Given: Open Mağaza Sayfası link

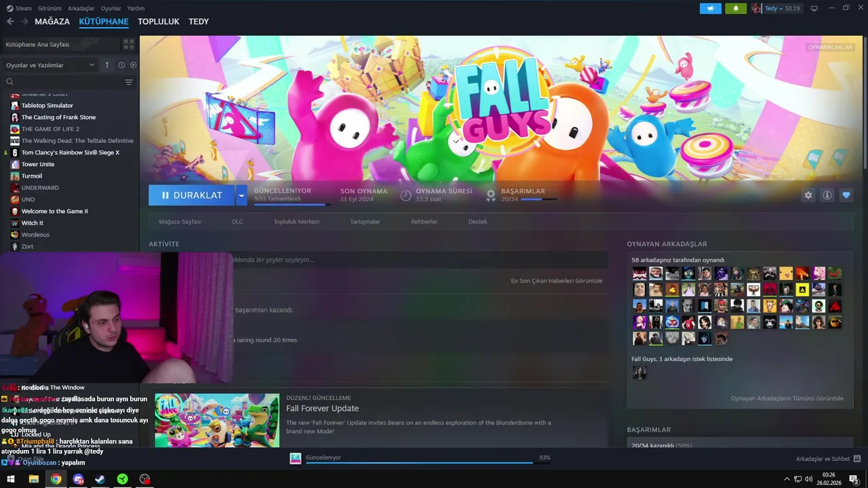Looking at the screenshot, I should coord(180,222).
